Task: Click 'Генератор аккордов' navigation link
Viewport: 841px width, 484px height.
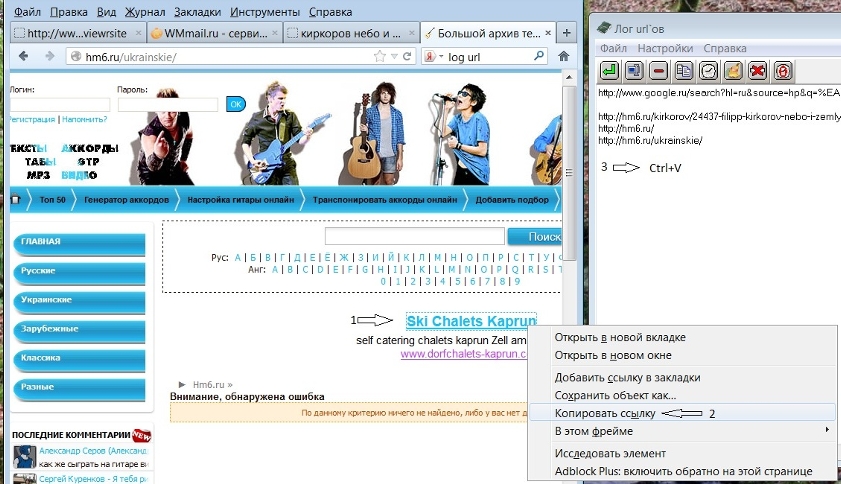Action: [127, 200]
